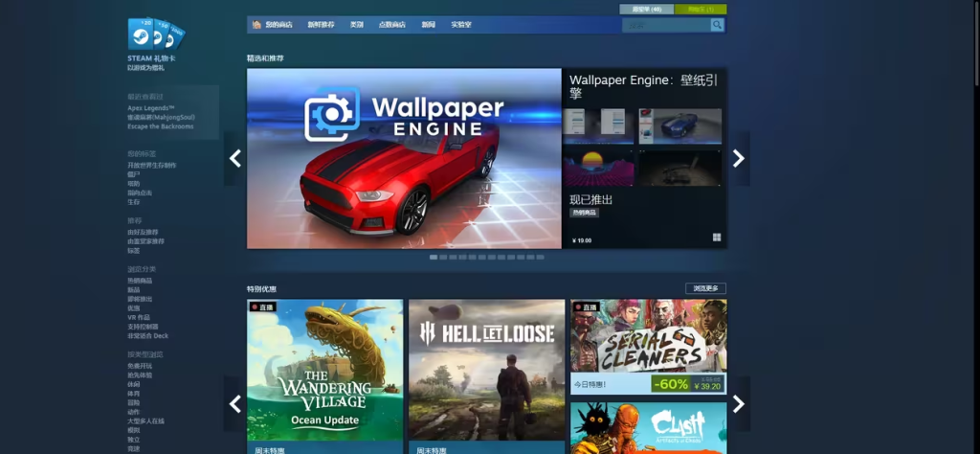This screenshot has height=454, width=980.
Task: Click 浏览更多 button for special offers
Action: (705, 288)
